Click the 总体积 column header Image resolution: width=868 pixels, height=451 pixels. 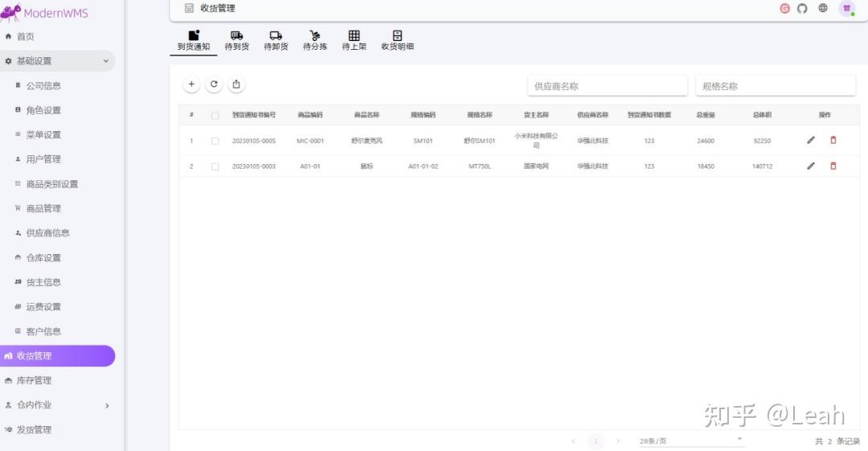pos(762,115)
